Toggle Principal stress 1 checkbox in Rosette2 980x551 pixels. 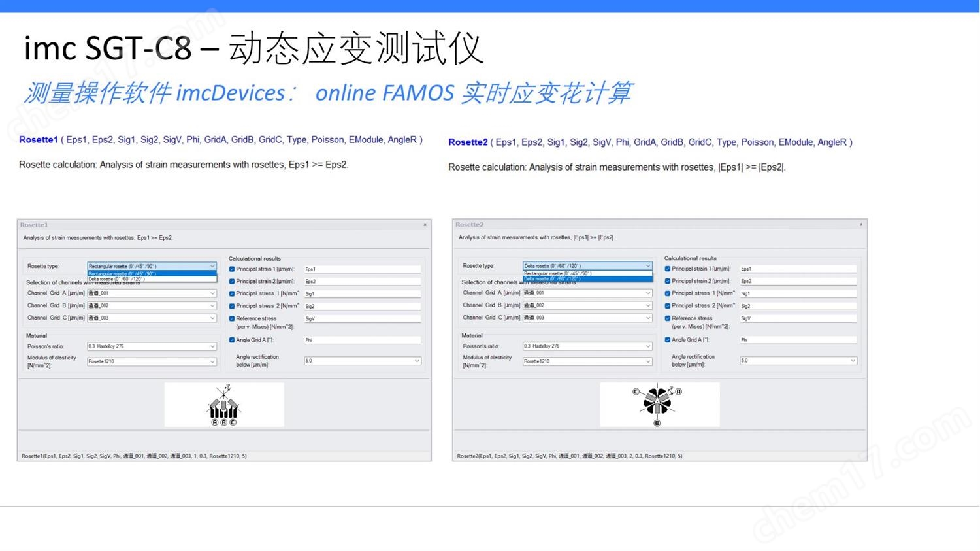(668, 293)
